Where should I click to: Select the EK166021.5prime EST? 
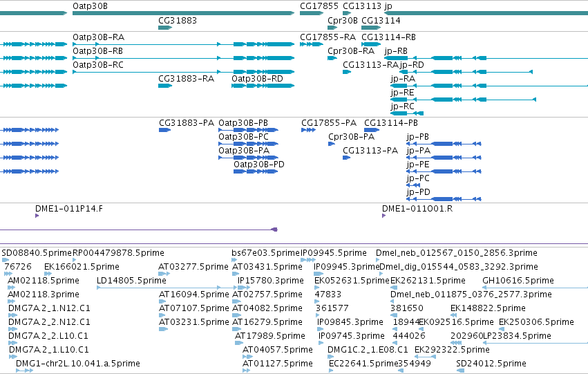tap(48, 274)
